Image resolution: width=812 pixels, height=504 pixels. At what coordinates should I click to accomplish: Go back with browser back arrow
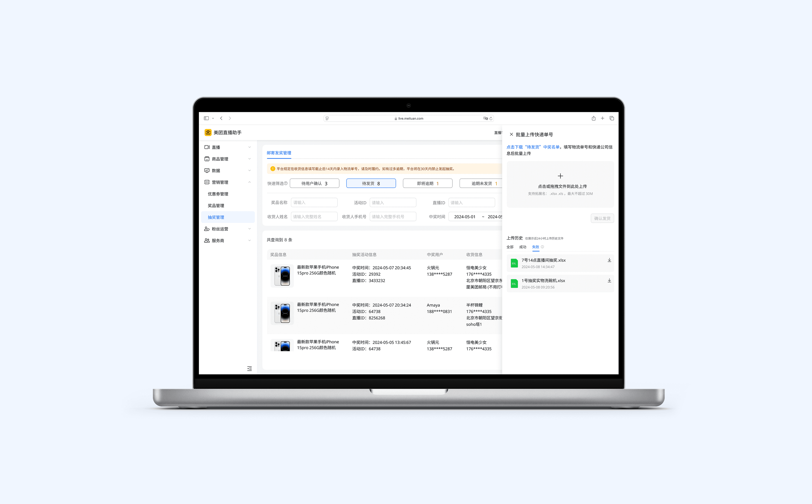pyautogui.click(x=221, y=118)
